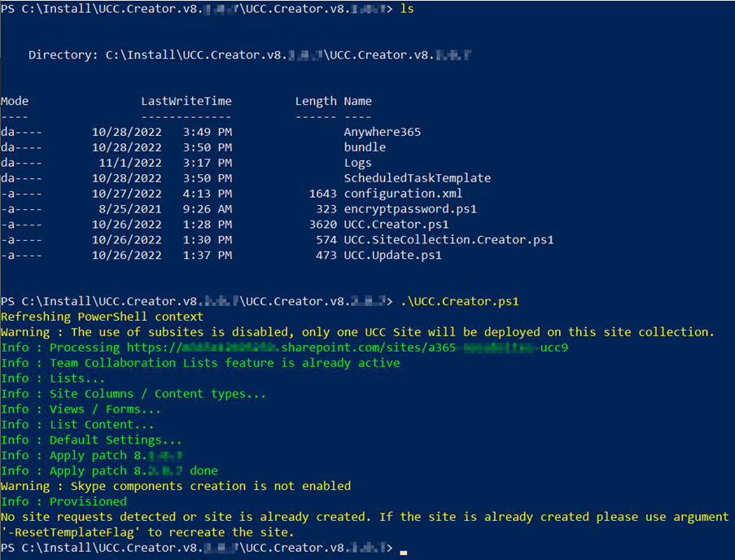Click the bundle folder entry

365,147
